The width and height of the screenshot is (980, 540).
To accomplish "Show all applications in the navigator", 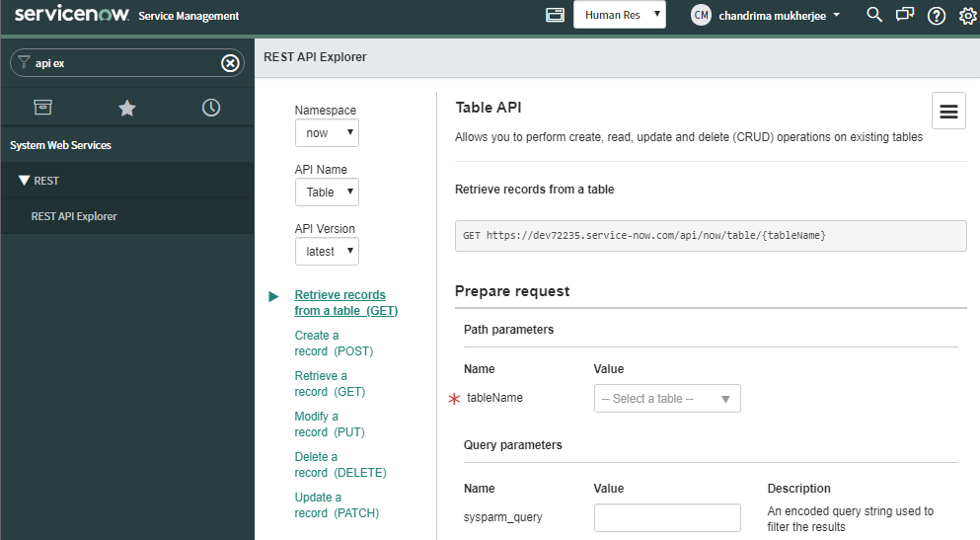I will (x=42, y=108).
